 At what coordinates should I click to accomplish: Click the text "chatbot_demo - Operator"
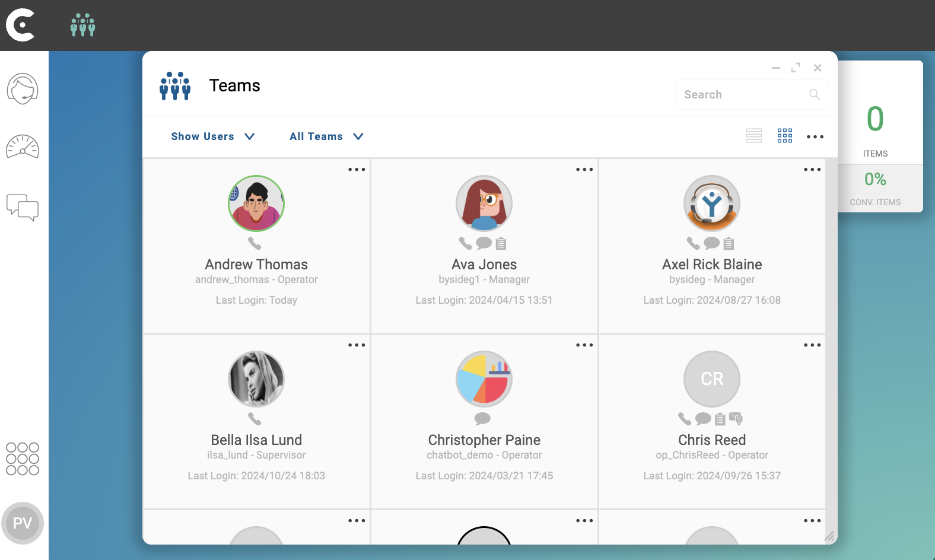484,455
